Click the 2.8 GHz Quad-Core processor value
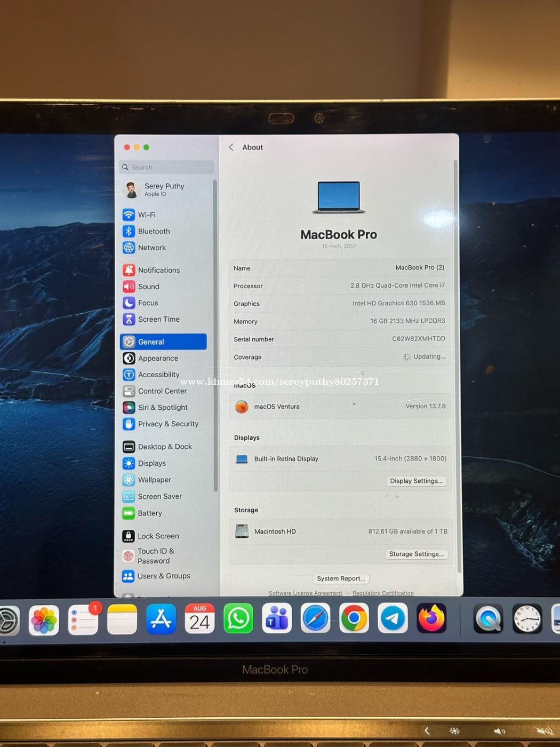This screenshot has width=560, height=747. click(397, 285)
